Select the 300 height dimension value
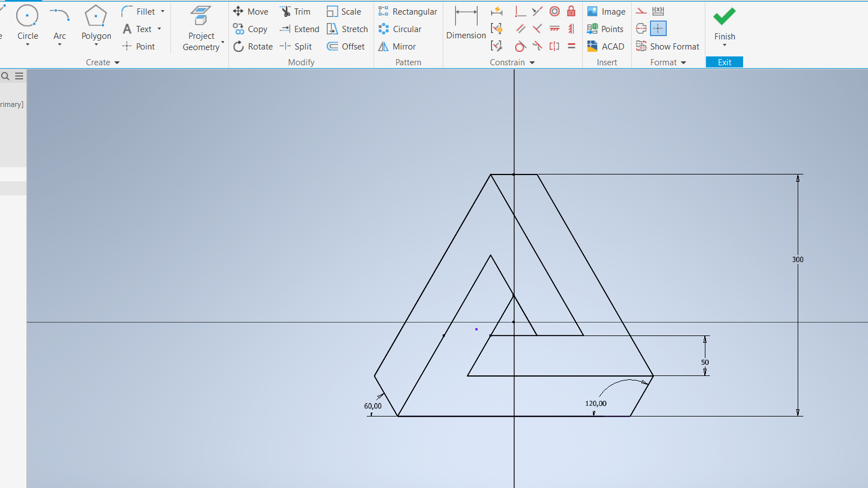This screenshot has height=488, width=868. click(798, 259)
